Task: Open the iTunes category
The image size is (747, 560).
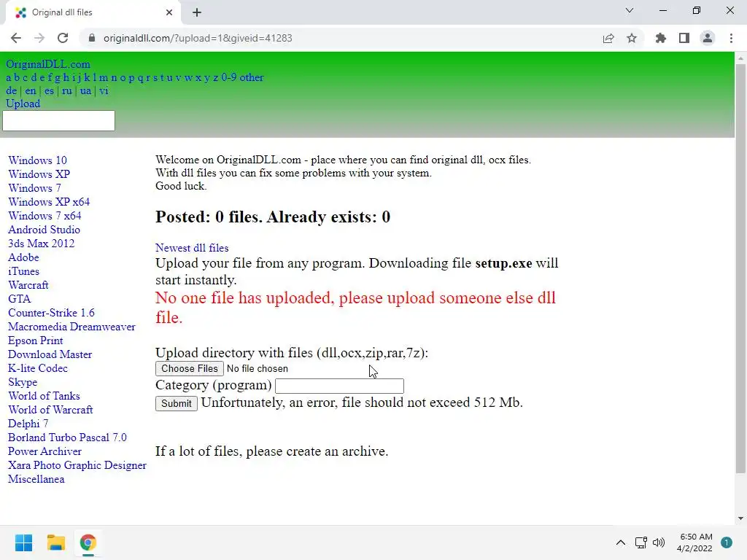Action: pos(23,271)
